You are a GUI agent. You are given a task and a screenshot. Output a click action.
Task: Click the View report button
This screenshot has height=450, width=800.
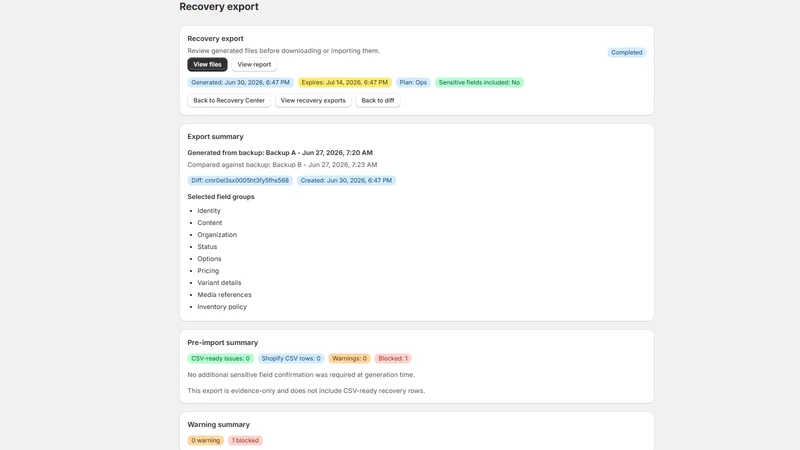254,64
